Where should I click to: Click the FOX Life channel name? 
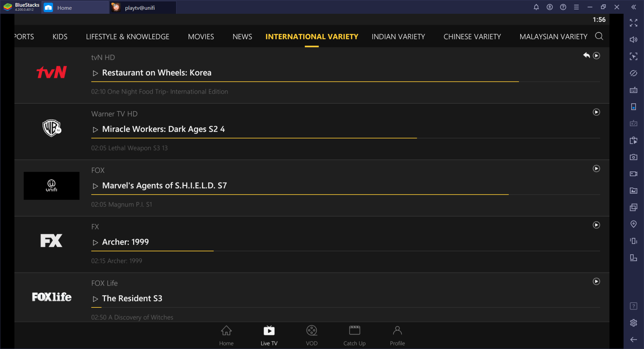(104, 283)
